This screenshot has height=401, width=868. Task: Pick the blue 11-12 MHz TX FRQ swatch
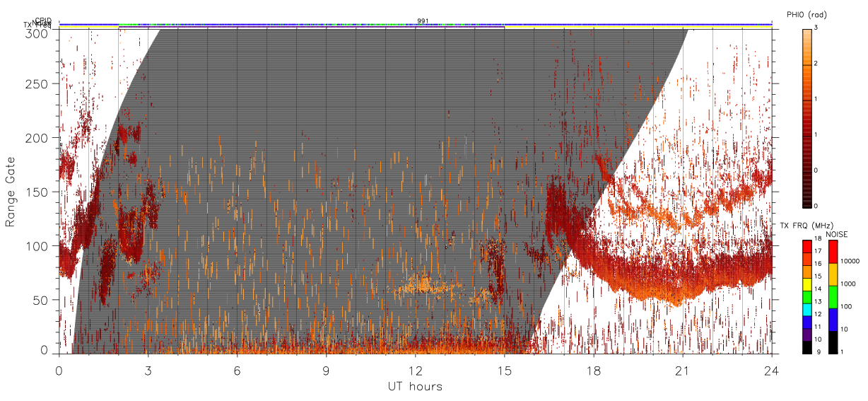(x=807, y=322)
